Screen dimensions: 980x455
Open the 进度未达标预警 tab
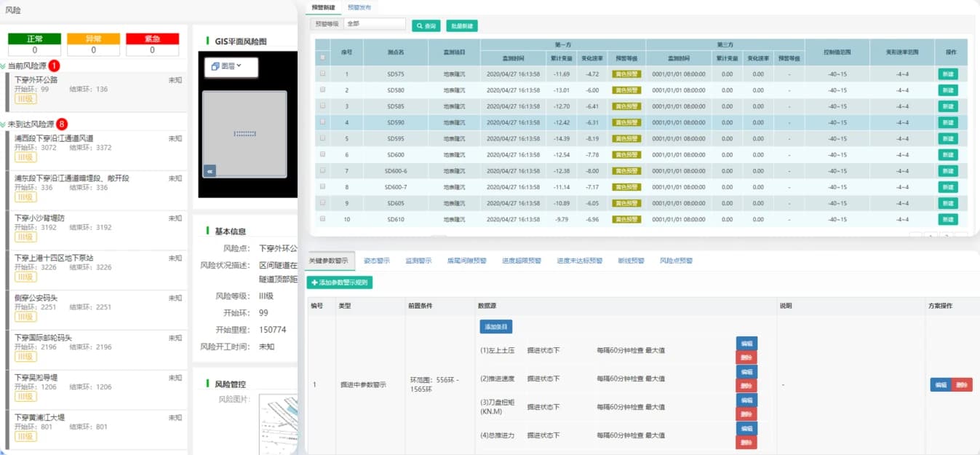tap(580, 261)
